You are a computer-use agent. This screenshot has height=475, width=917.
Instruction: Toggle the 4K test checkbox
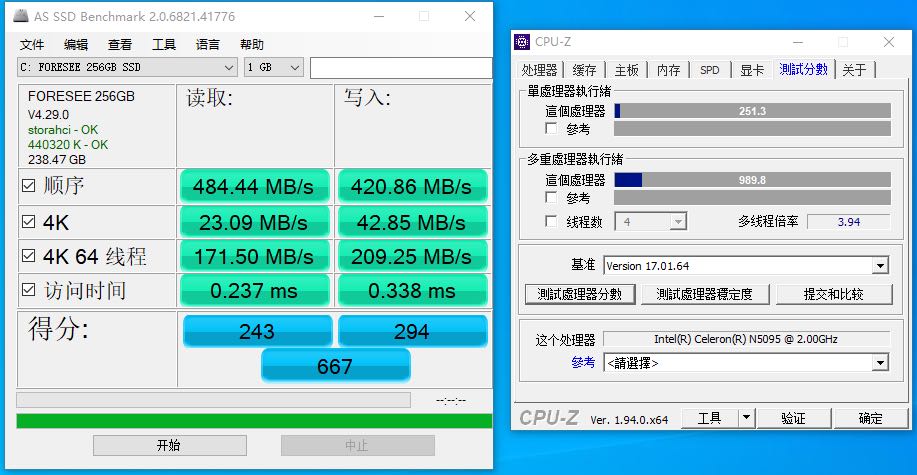[x=28, y=222]
